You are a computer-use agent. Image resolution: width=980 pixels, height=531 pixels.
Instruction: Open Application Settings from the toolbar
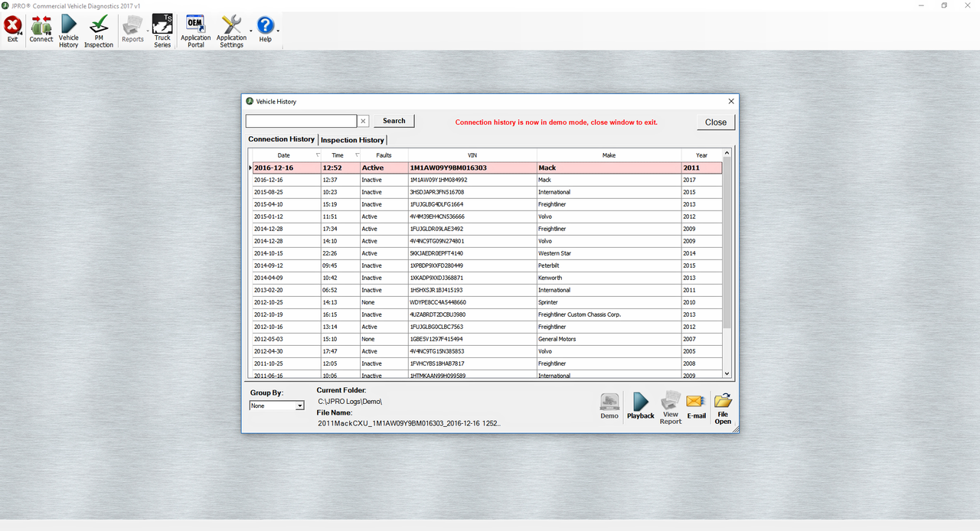231,31
